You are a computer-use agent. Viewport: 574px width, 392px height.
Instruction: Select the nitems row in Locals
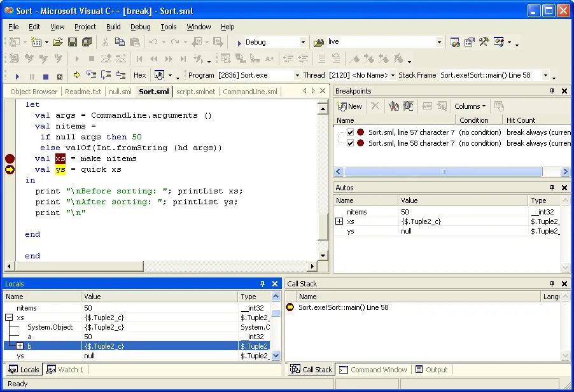[137, 308]
